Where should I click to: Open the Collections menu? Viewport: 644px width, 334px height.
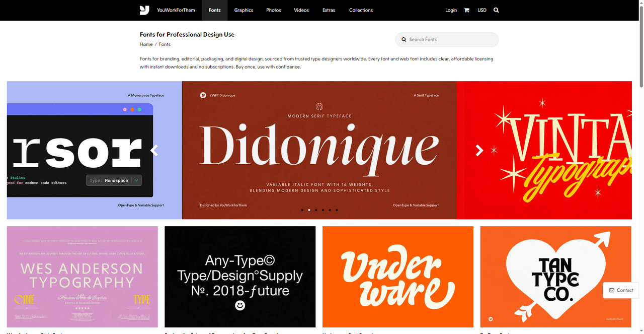(361, 10)
